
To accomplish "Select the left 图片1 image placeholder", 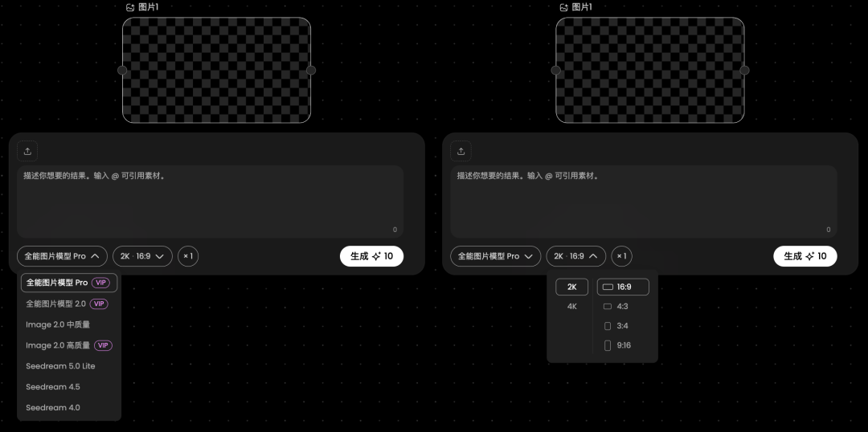I will tap(216, 70).
